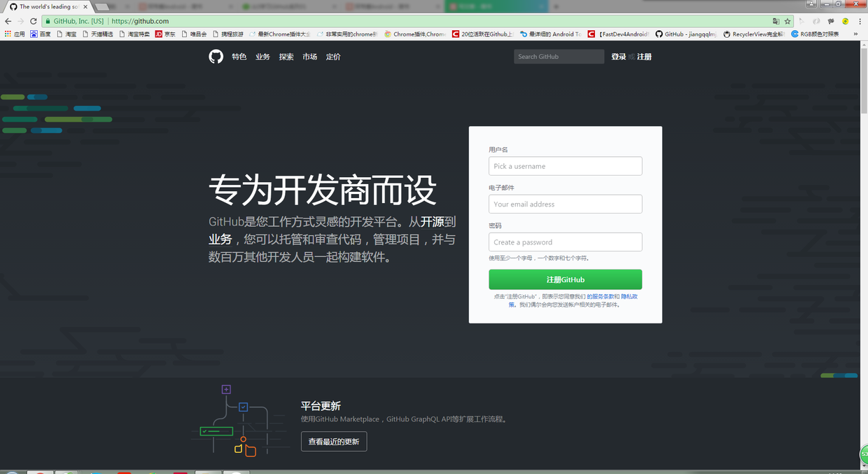The width and height of the screenshot is (868, 474).
Task: Click the Pick a username field
Action: [565, 166]
